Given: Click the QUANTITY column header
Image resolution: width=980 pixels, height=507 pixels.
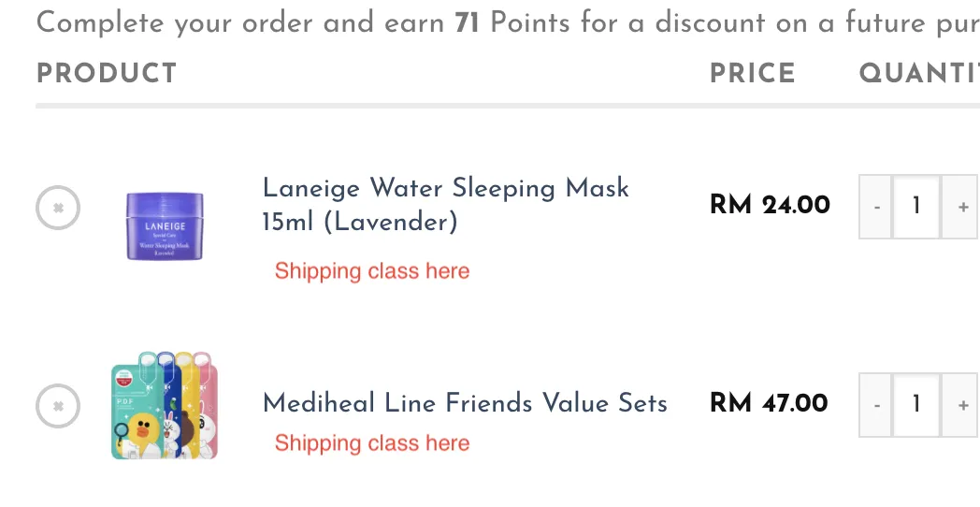Looking at the screenshot, I should 918,74.
